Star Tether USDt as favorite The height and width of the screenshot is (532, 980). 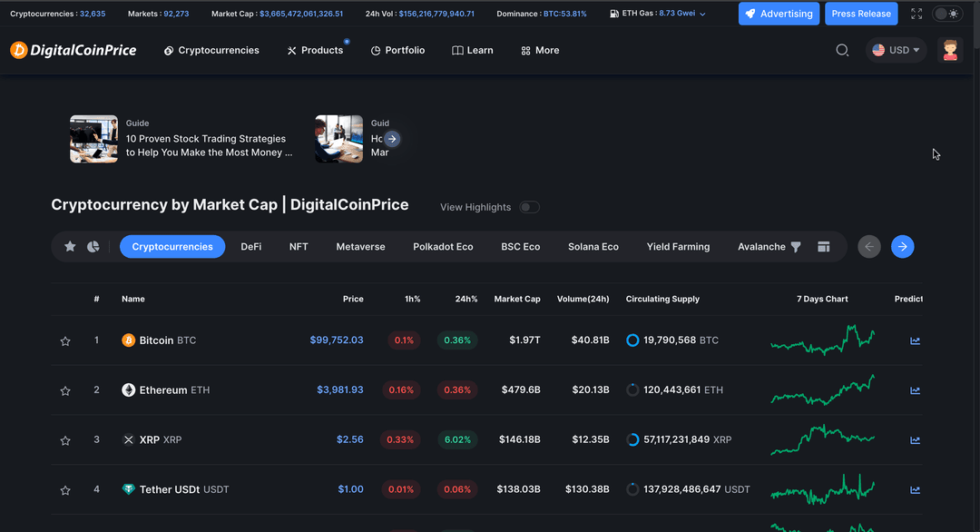65,490
